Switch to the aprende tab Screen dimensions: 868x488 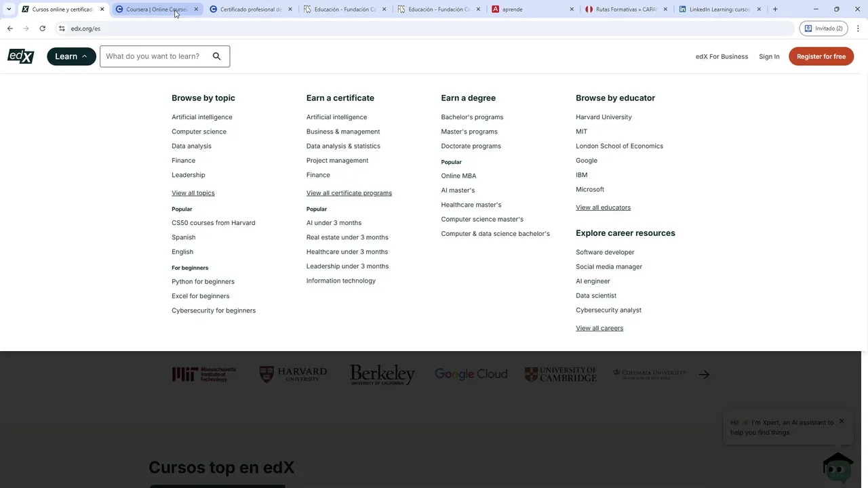[x=532, y=9]
